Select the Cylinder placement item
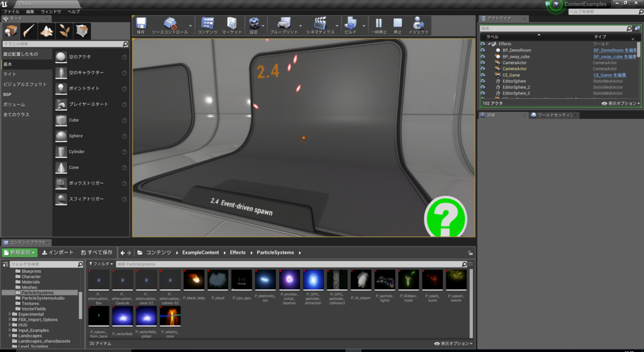Viewport: 644px width, 352px height. point(91,152)
